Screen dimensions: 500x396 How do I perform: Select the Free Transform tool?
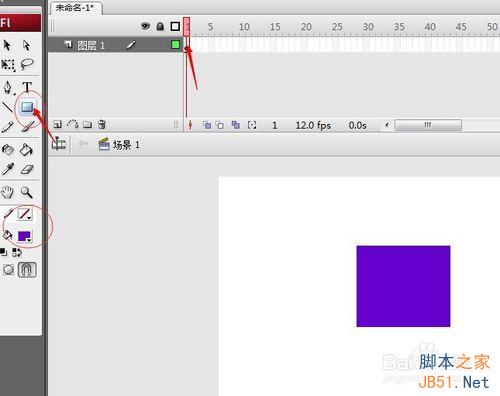coord(8,65)
